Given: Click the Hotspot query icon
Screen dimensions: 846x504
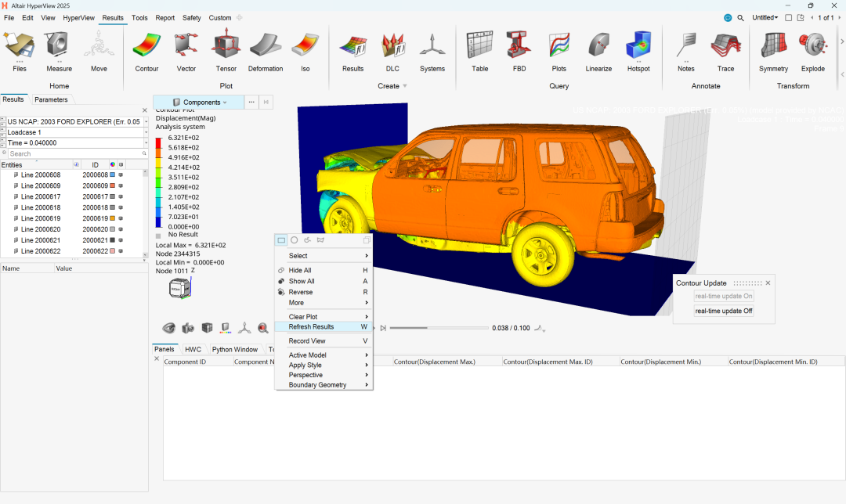Looking at the screenshot, I should click(638, 51).
